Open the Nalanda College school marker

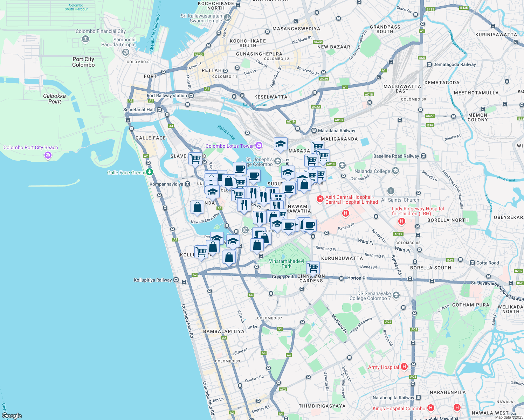[x=395, y=171]
